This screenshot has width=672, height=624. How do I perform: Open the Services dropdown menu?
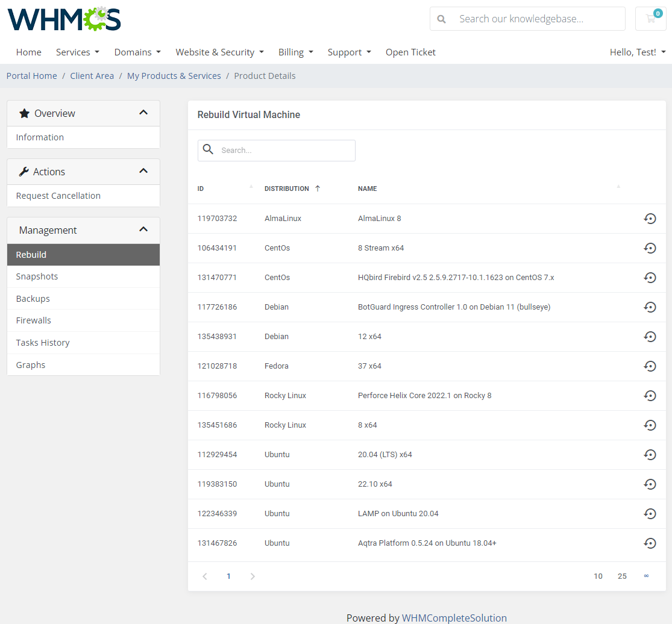click(77, 52)
